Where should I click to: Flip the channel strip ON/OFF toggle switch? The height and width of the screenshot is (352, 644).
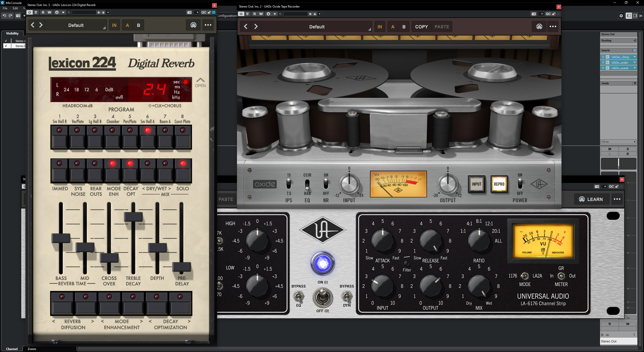tap(323, 297)
